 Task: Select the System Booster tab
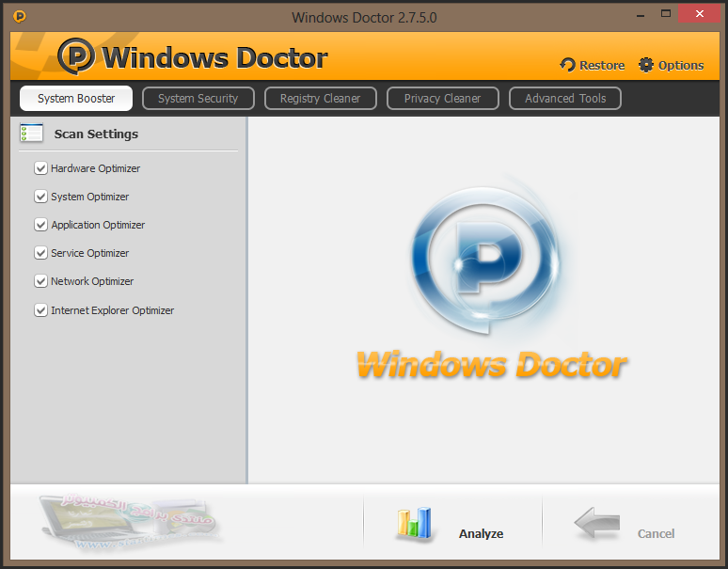click(76, 99)
